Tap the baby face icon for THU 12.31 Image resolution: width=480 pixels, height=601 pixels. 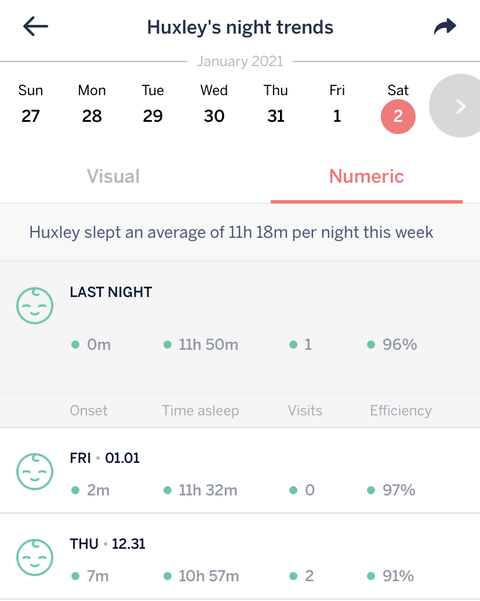pos(35,557)
